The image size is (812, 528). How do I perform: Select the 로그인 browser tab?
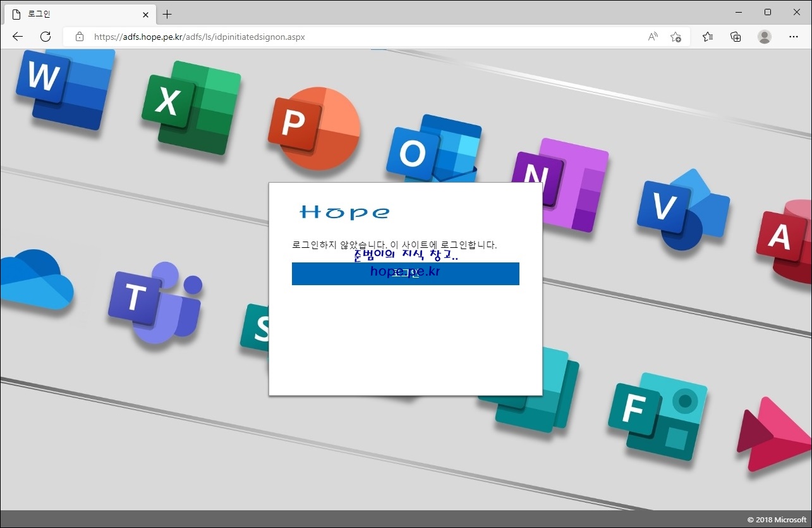pyautogui.click(x=81, y=14)
